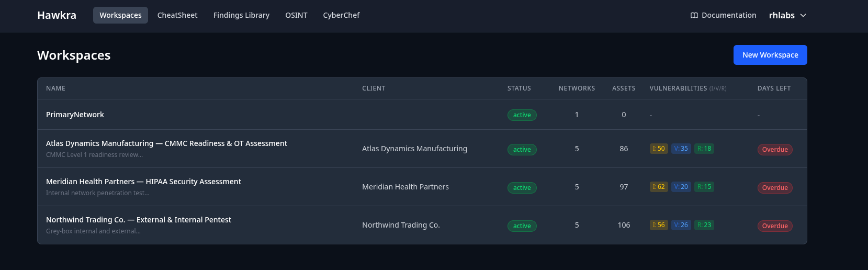This screenshot has width=868, height=270.
Task: Open the Atlas Dynamics Manufacturing CMMC workspace
Action: (x=166, y=143)
